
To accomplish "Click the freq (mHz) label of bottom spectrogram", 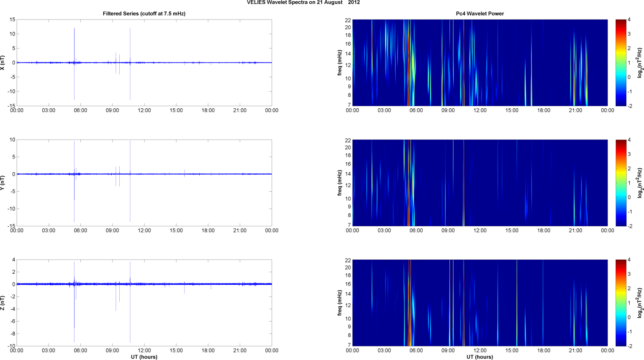I will 340,303.
